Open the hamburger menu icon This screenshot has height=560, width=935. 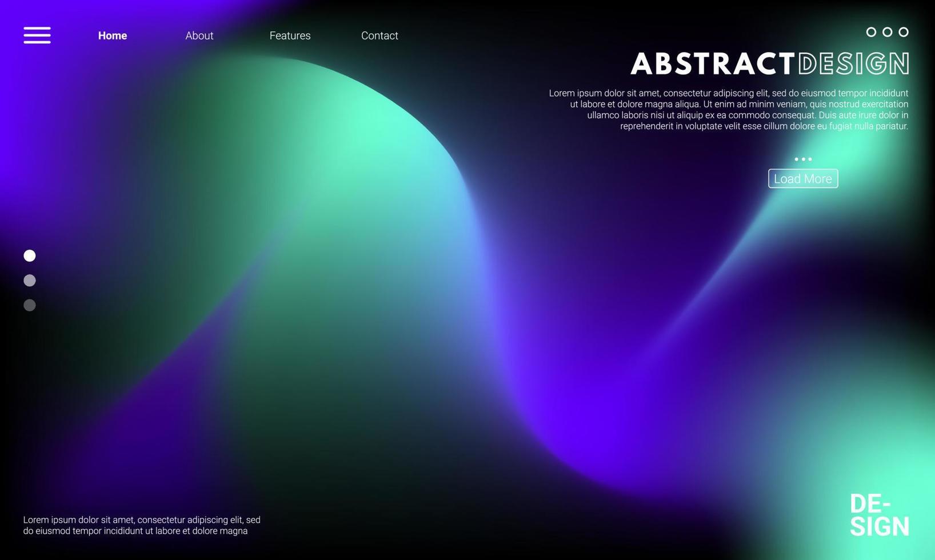click(x=37, y=35)
